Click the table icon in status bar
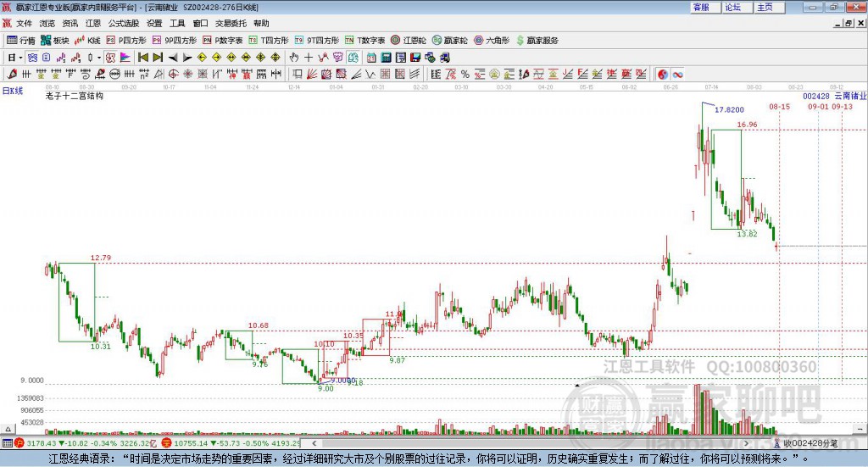 7,443
